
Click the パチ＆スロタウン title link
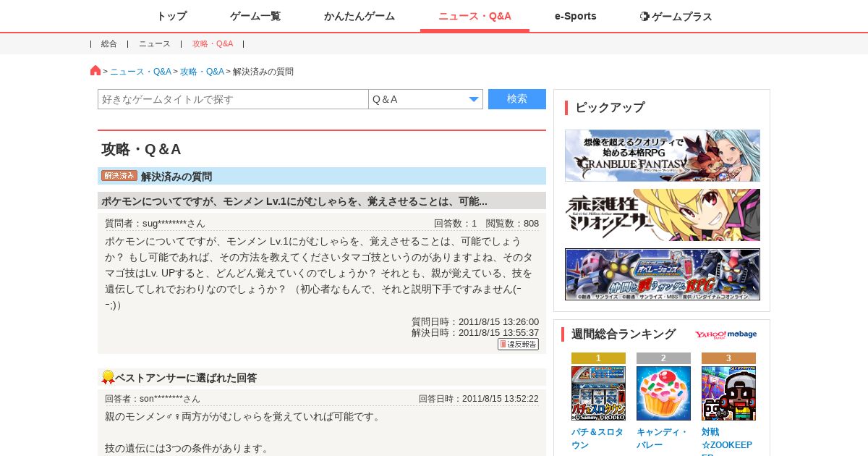point(597,438)
